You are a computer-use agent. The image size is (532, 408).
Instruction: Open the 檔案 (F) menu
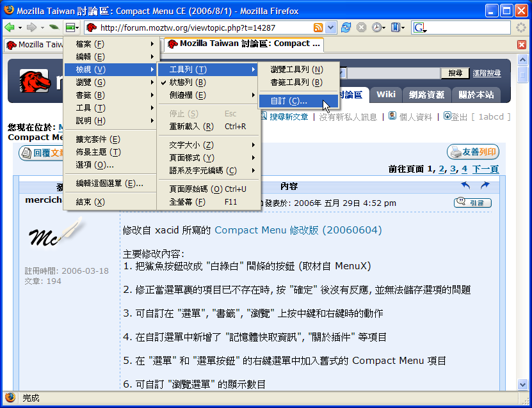tap(110, 44)
